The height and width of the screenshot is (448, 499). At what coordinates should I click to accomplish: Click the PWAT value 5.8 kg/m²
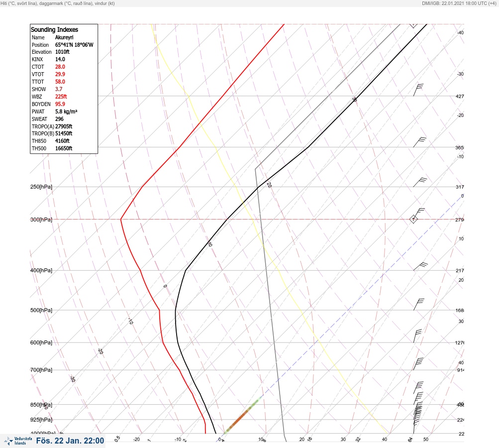click(66, 112)
